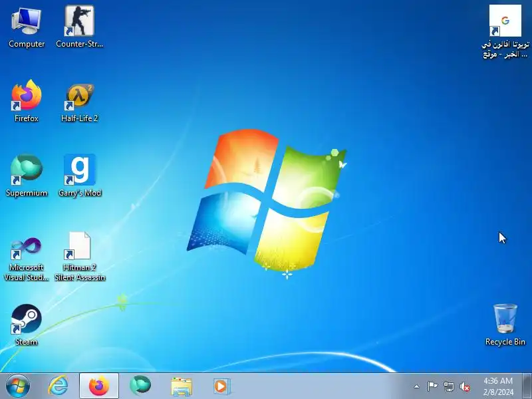This screenshot has width=532, height=399.
Task: Open Action Center flag icon
Action: [432, 386]
